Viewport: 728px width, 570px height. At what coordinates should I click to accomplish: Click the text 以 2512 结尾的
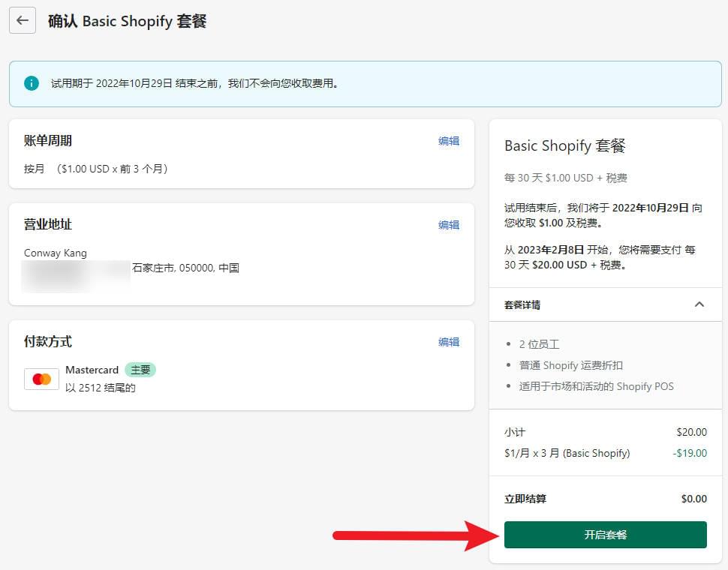[x=101, y=388]
